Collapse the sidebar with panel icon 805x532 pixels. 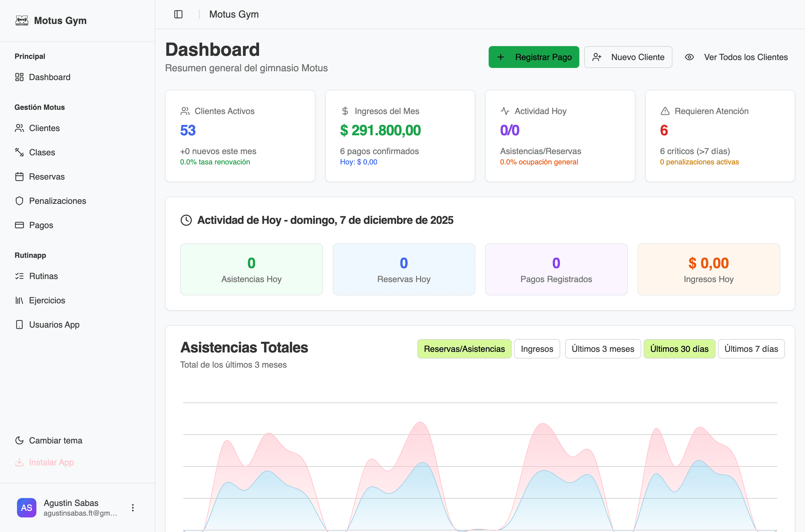(x=178, y=14)
